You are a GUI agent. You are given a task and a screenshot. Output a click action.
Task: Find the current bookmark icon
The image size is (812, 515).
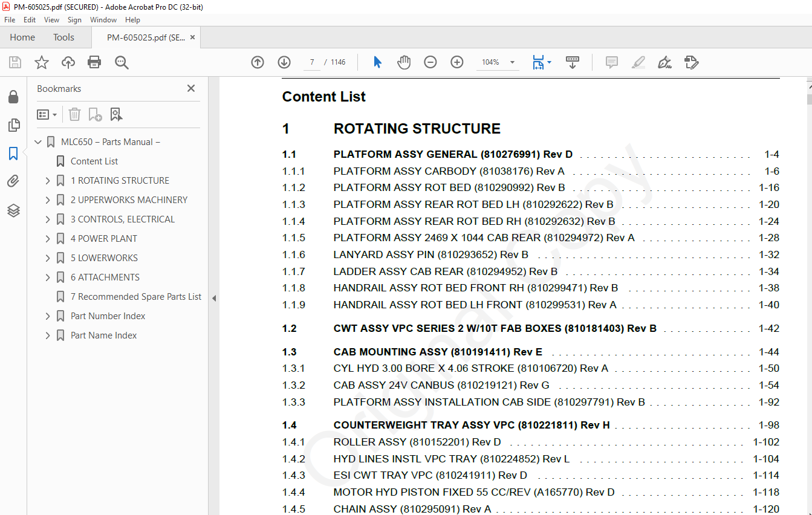pyautogui.click(x=116, y=114)
